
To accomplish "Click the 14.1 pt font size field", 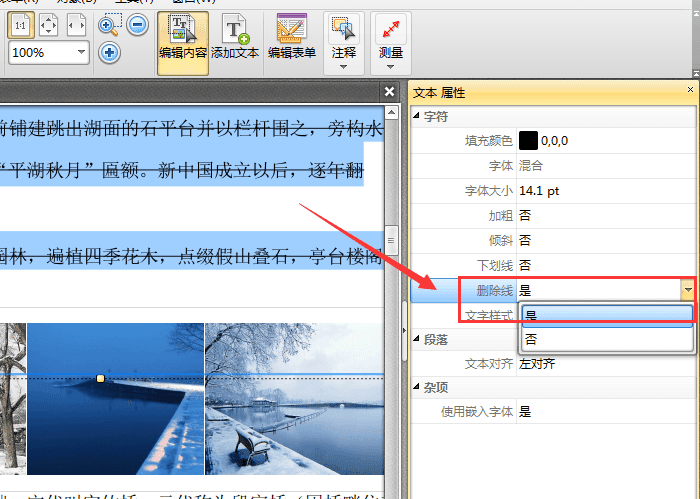I will (x=606, y=191).
